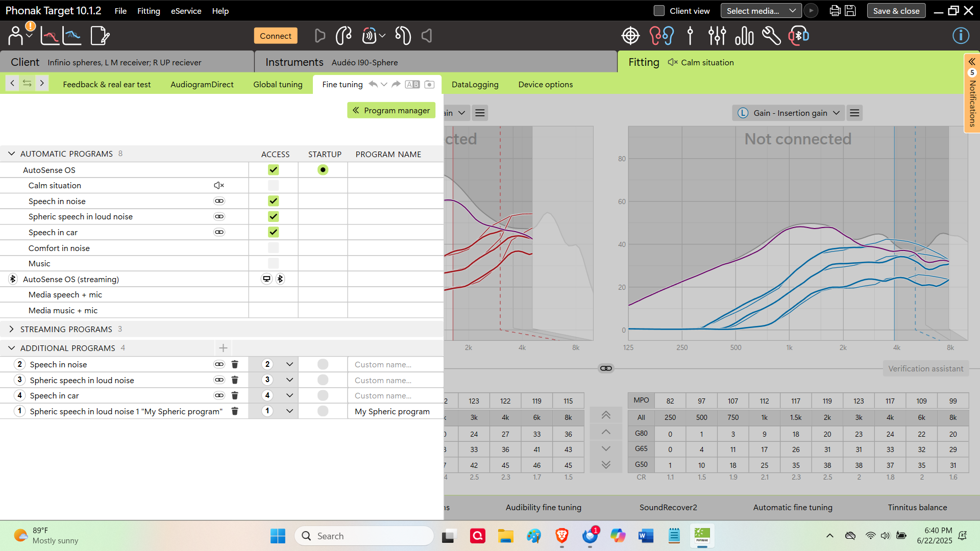Click the hearing aid ear icon
This screenshot has width=980, height=551.
[x=344, y=36]
